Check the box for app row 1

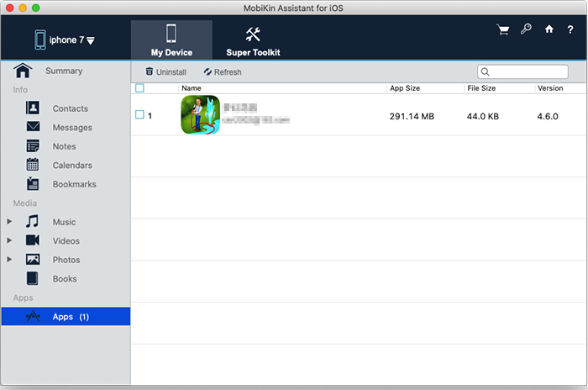click(139, 115)
